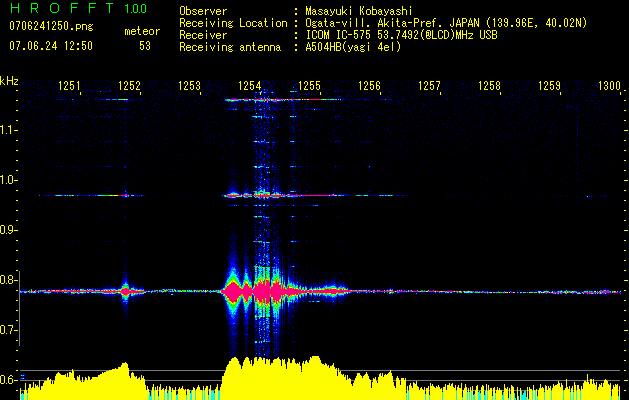Click the 1.0.0 version number
Image resolution: width=629 pixels, height=400 pixels.
click(132, 9)
